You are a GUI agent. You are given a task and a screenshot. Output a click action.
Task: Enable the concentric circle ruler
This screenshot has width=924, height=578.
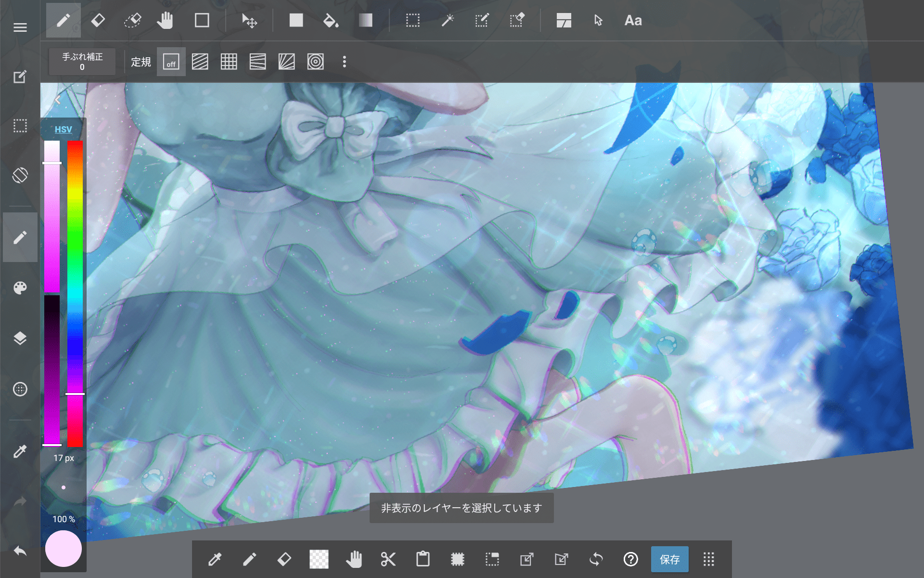(315, 62)
